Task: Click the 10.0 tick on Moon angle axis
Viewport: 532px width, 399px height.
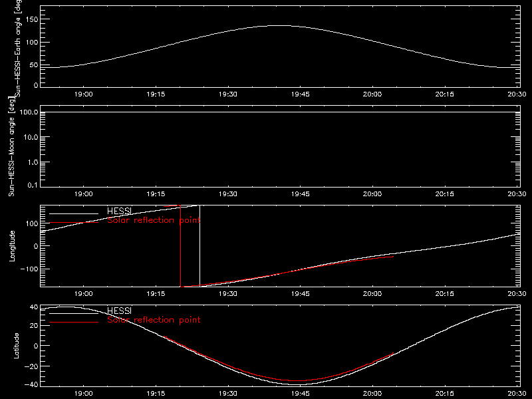Action: point(31,137)
